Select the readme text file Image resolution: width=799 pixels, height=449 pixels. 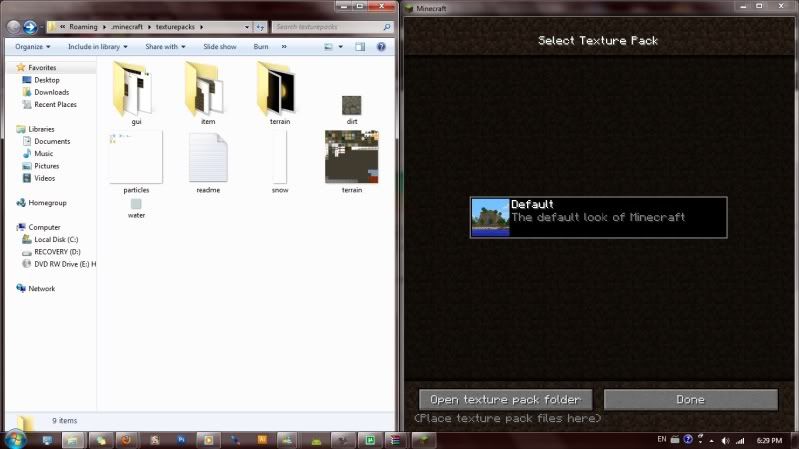click(x=208, y=162)
